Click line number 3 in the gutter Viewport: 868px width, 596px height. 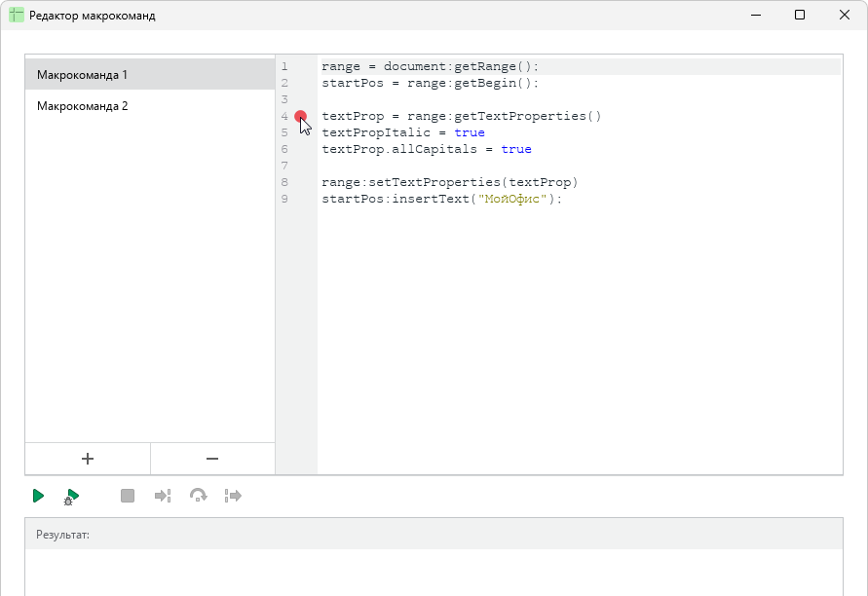click(x=284, y=99)
